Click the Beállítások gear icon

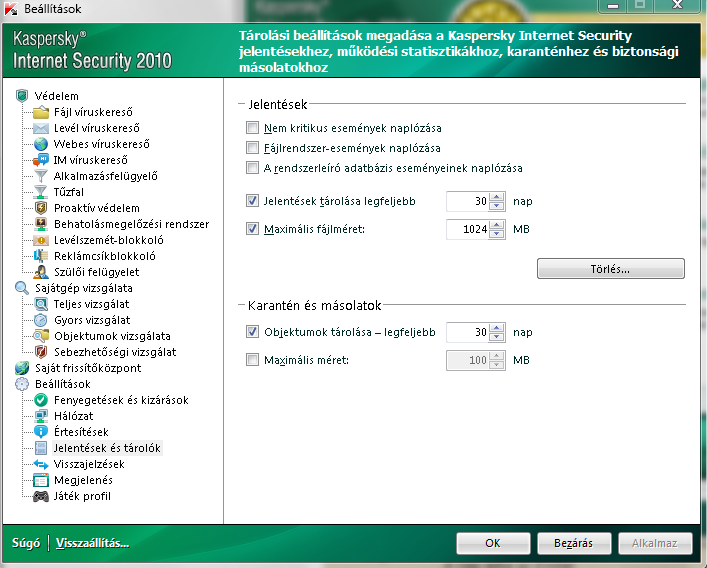[x=22, y=384]
